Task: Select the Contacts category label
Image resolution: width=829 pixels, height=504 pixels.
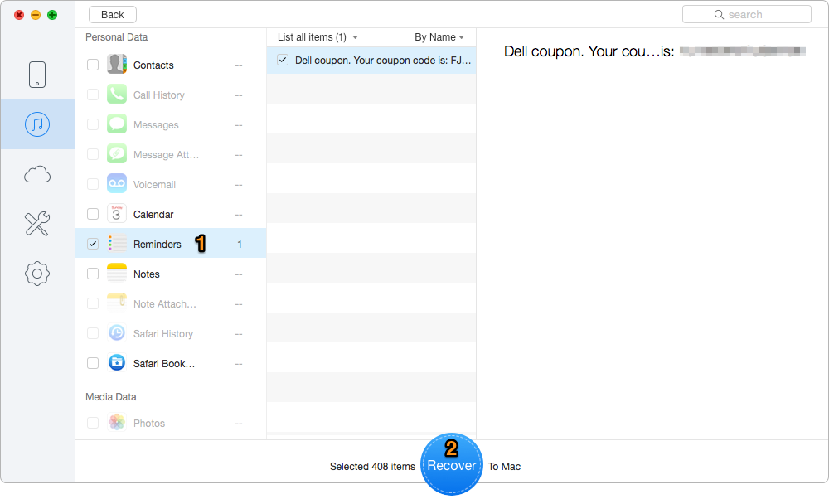Action: [x=153, y=65]
